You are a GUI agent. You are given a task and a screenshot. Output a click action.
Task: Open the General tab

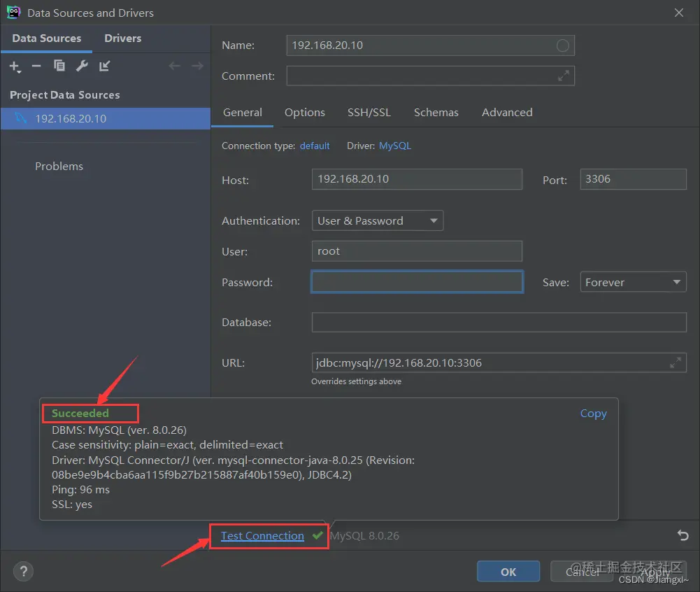pyautogui.click(x=243, y=113)
